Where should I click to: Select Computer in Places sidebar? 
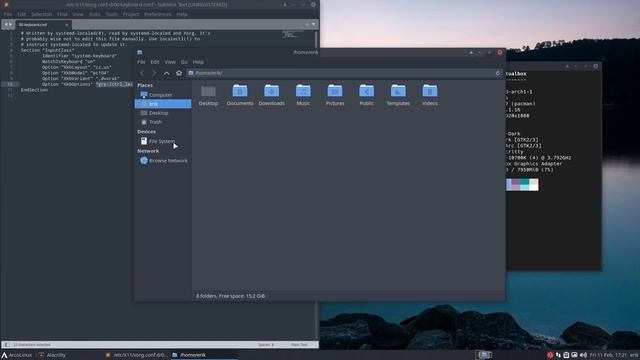pyautogui.click(x=163, y=95)
